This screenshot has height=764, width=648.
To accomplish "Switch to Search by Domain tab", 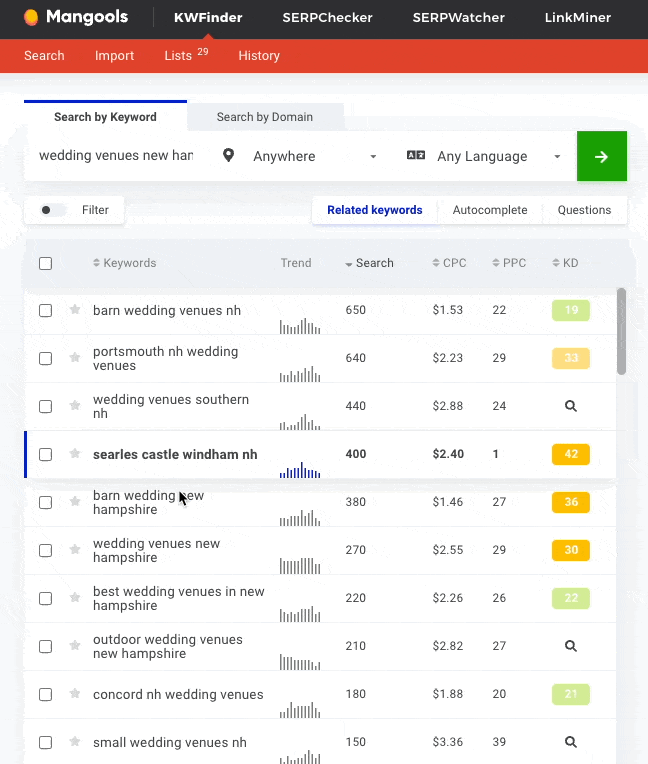I will 264,117.
